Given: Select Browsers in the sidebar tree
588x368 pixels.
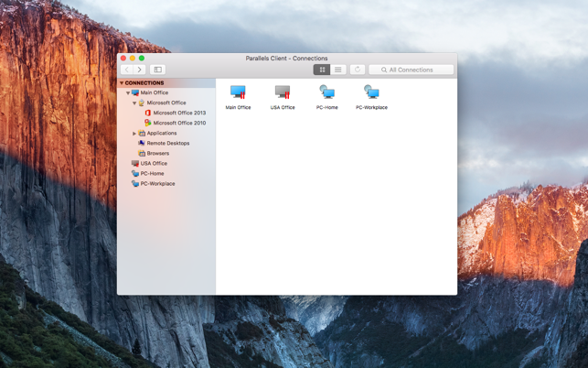Looking at the screenshot, I should click(x=157, y=154).
